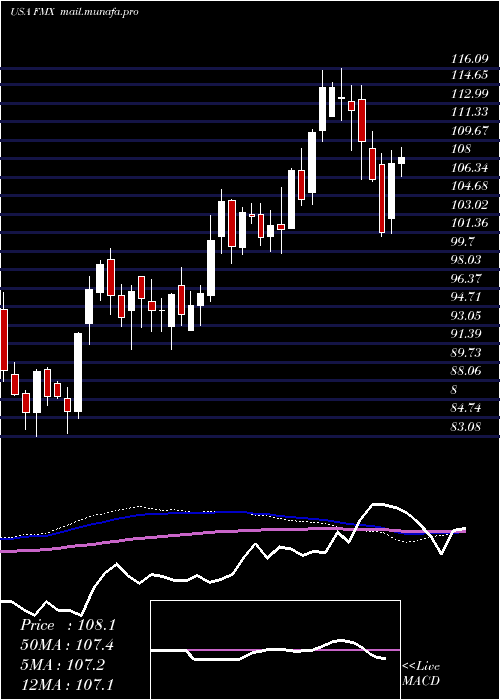
Task: Click the 93.05 price axis label
Action: coord(466,316)
